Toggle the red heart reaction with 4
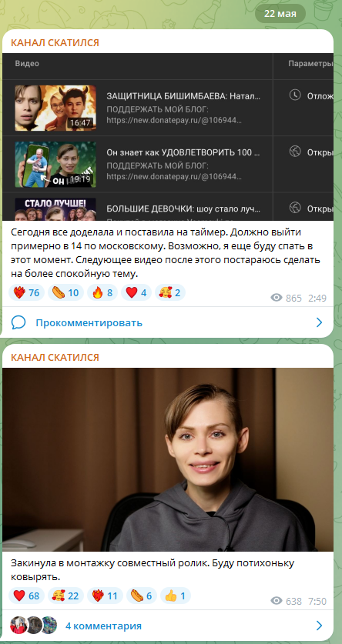The image size is (342, 644). (136, 293)
